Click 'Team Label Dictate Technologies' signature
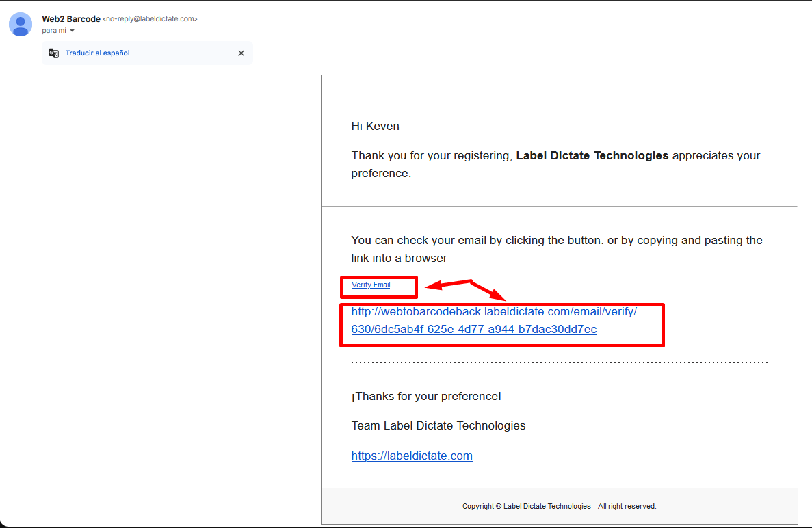The height and width of the screenshot is (528, 812). pos(438,425)
